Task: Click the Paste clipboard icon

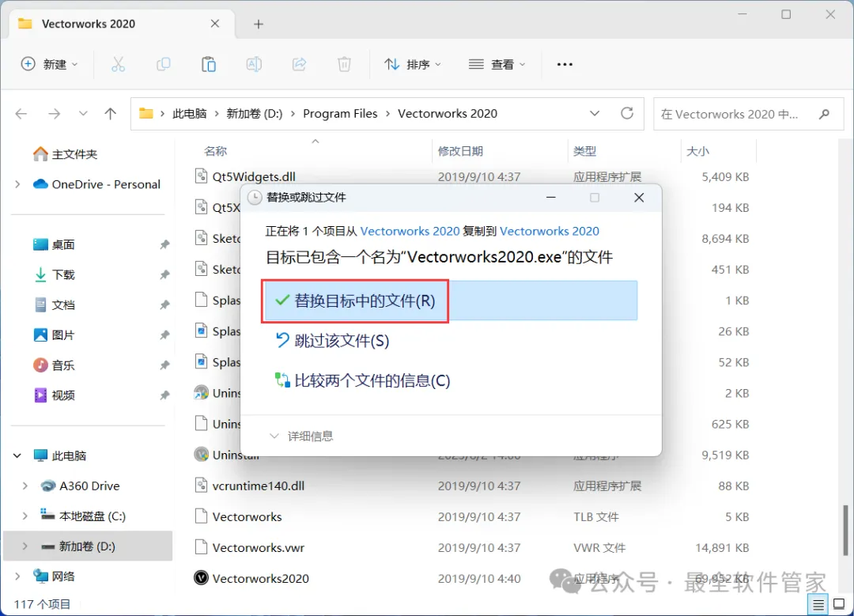Action: click(209, 64)
